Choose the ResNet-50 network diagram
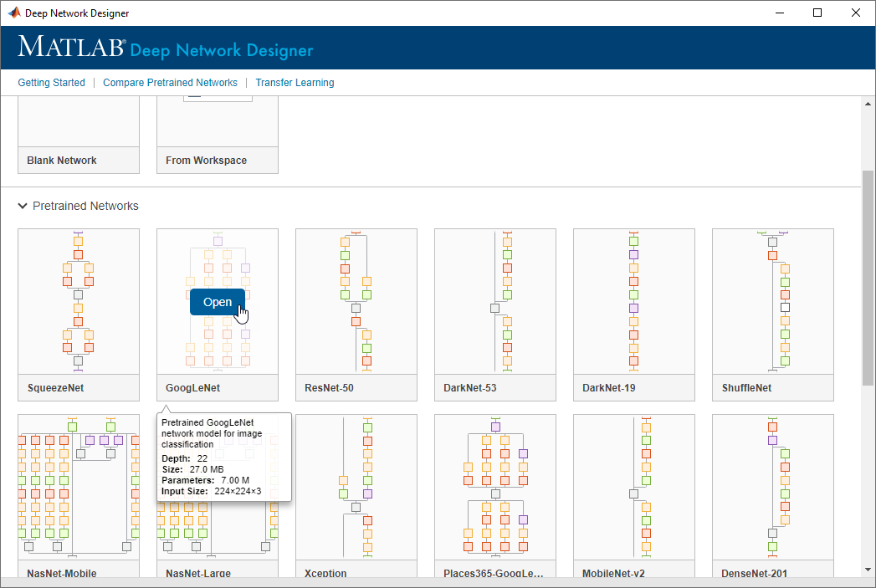The image size is (876, 588). 356,301
